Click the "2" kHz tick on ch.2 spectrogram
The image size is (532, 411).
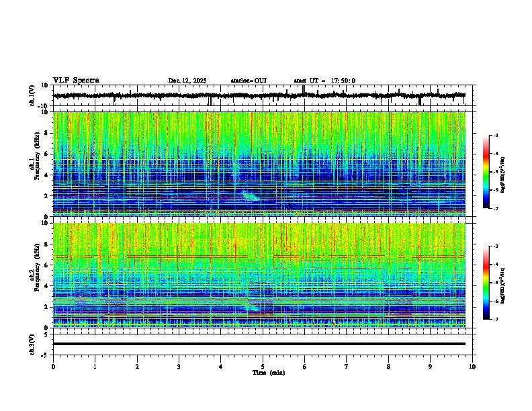(x=48, y=307)
